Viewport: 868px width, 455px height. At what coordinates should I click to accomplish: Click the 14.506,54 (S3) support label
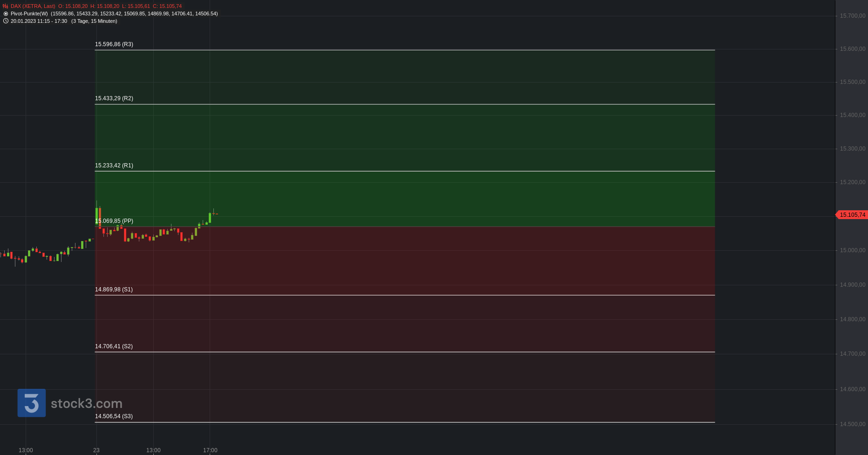coord(114,416)
